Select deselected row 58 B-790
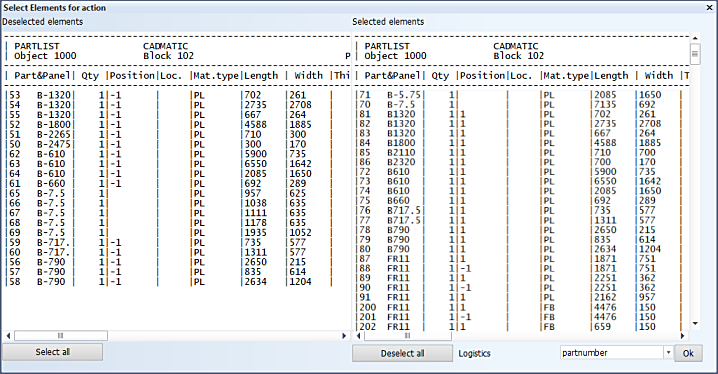This screenshot has width=718, height=374. [177, 282]
